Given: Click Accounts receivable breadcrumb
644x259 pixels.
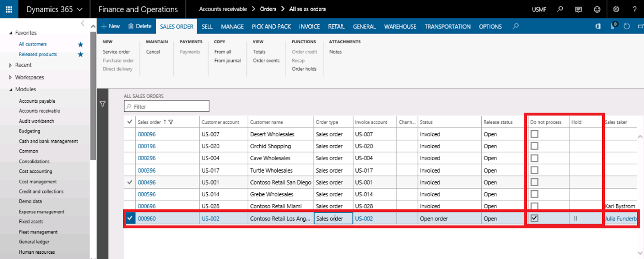Looking at the screenshot, I should tap(223, 9).
